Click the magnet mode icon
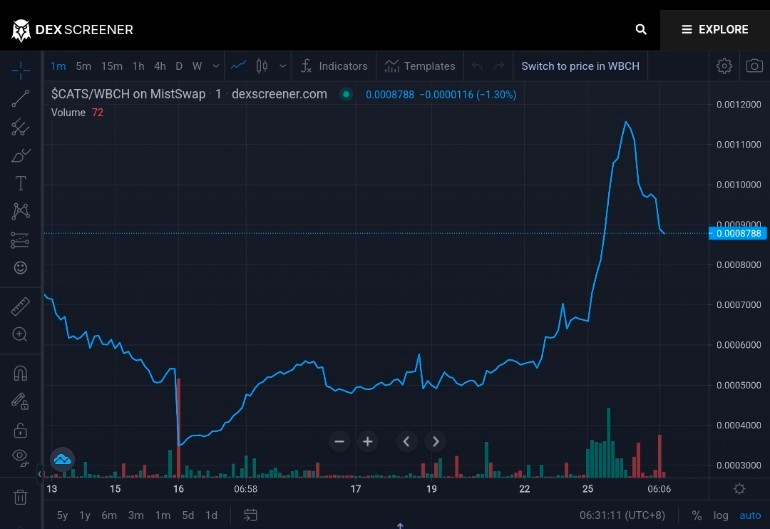Viewport: 770px width, 529px height. click(20, 373)
